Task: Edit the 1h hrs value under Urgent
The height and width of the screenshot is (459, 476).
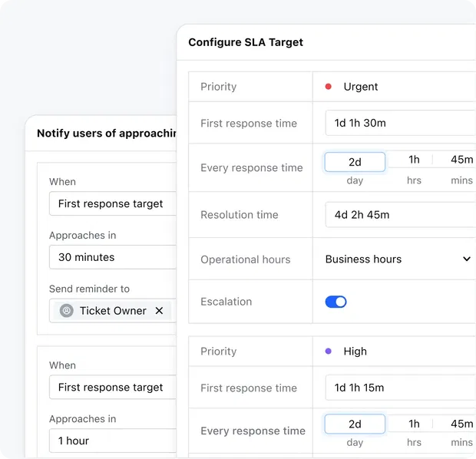Action: click(414, 160)
